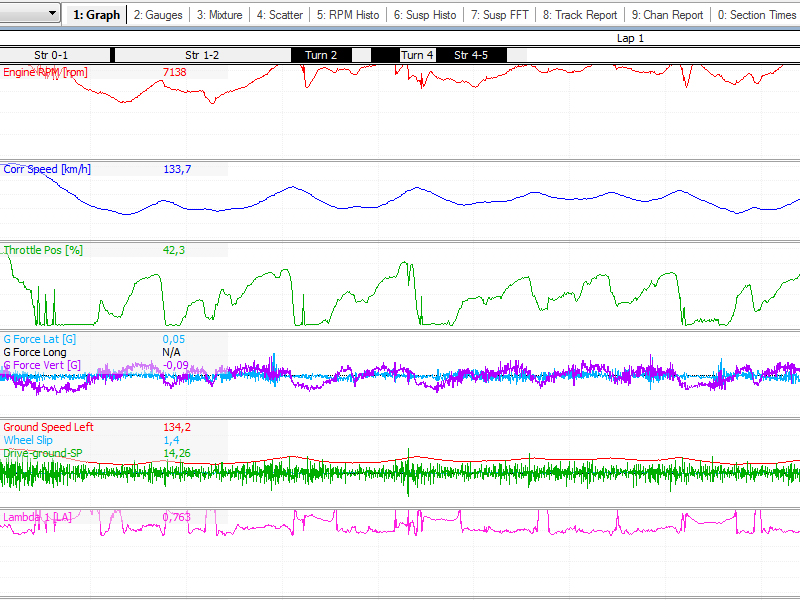
Task: Switch to the 2: Gauges tab
Action: [158, 15]
